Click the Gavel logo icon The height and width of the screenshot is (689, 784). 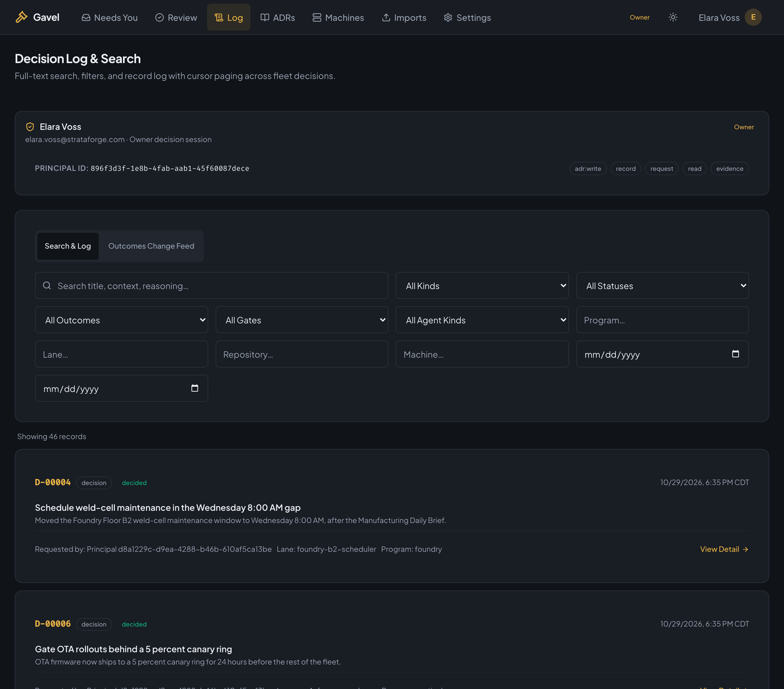[x=21, y=17]
